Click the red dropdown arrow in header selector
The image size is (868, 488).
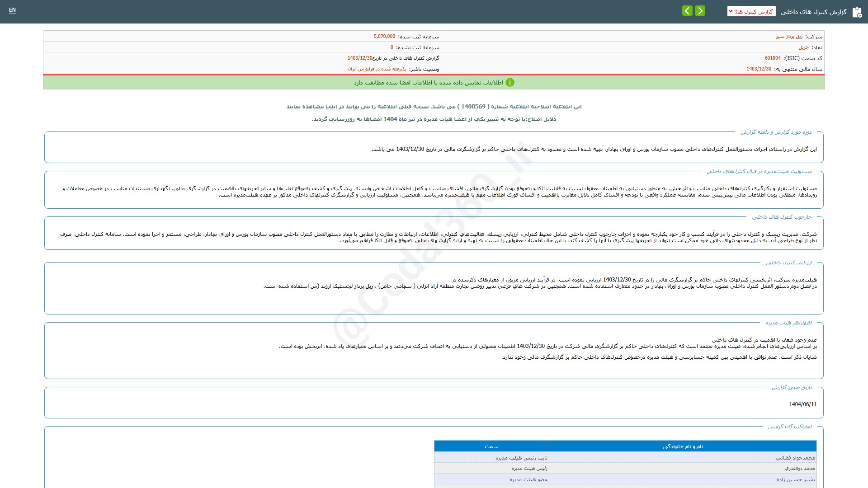coord(731,11)
